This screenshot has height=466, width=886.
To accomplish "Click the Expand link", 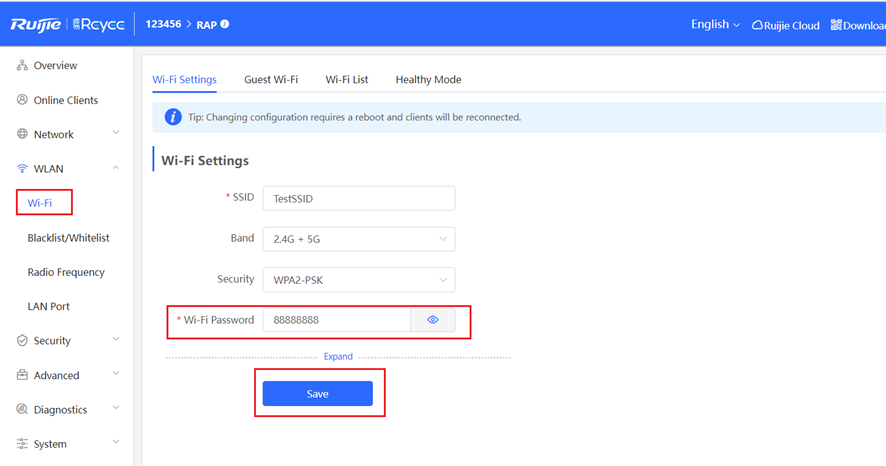I will tap(338, 356).
